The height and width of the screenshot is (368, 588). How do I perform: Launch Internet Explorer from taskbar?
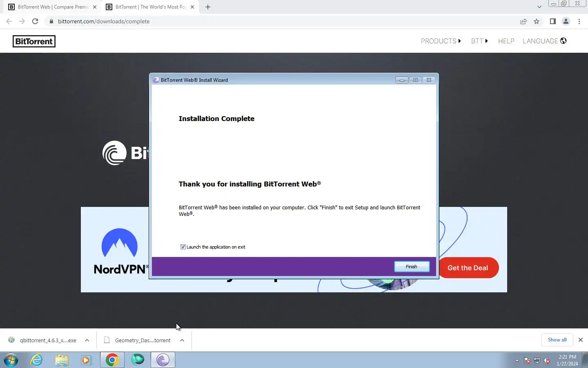[x=37, y=360]
